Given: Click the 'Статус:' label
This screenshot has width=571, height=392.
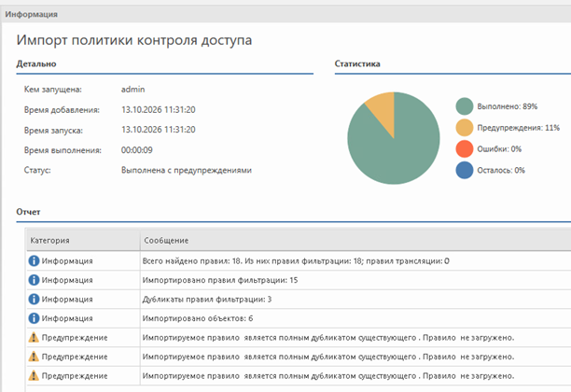Looking at the screenshot, I should [x=37, y=170].
